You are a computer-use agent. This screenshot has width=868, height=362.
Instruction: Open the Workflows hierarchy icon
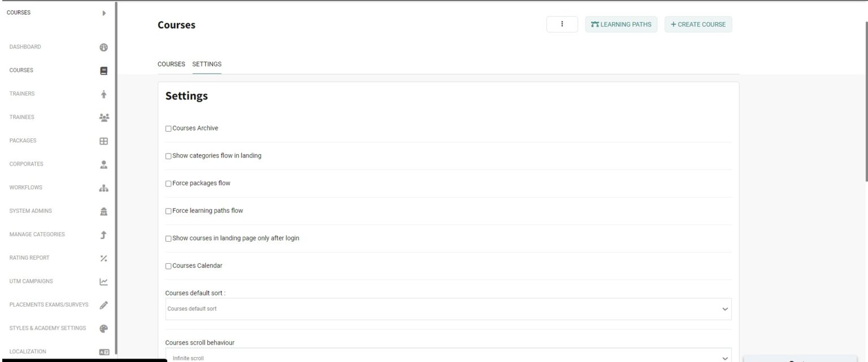click(103, 187)
